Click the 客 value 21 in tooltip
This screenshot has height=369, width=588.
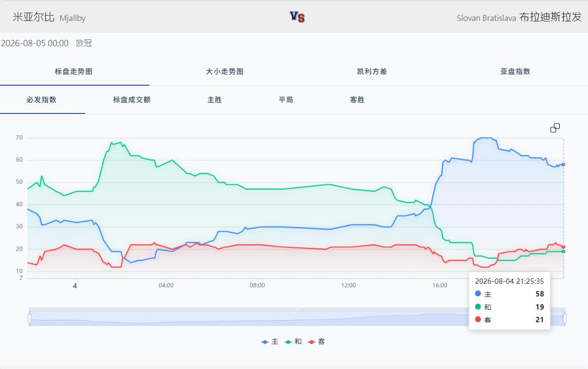[539, 320]
